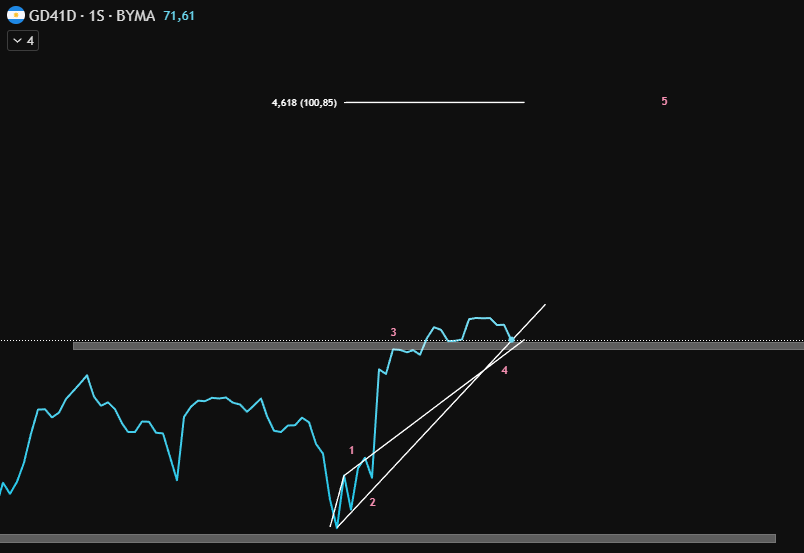The width and height of the screenshot is (804, 553).
Task: Select the wave label 4
Action: coord(505,370)
